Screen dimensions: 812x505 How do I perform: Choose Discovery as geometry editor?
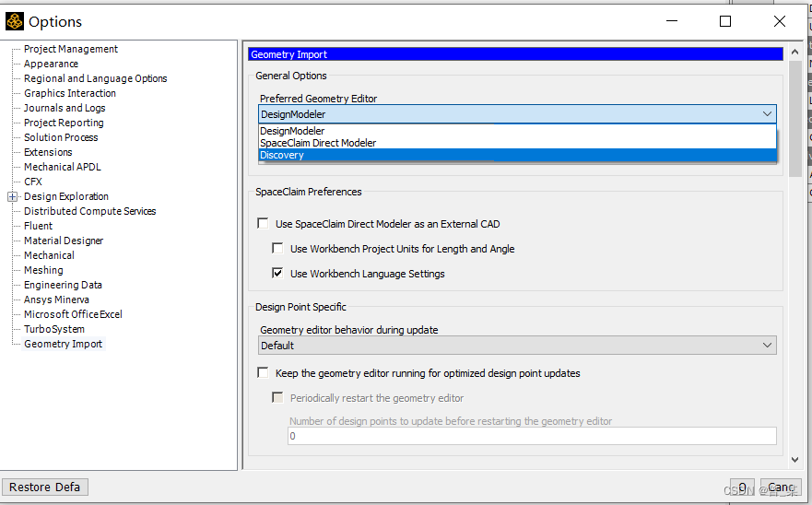tap(517, 155)
